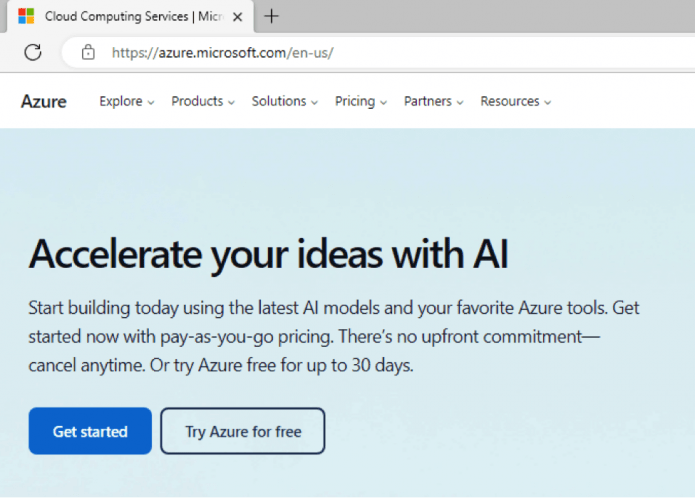
Task: Expand the Resources dropdown
Action: pos(515,101)
